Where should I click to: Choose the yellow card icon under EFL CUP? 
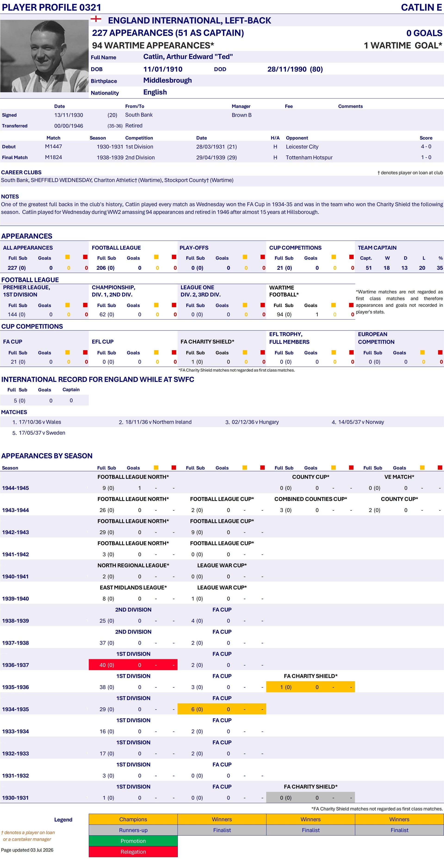pyautogui.click(x=156, y=352)
